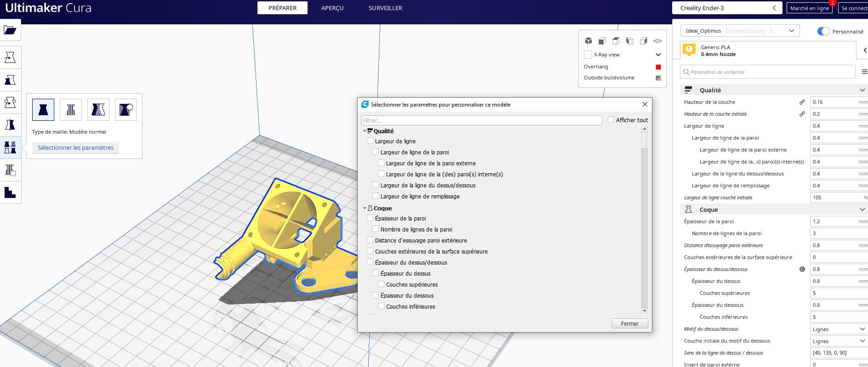Open the Ideal_Optimus profile dropdown

click(x=740, y=31)
